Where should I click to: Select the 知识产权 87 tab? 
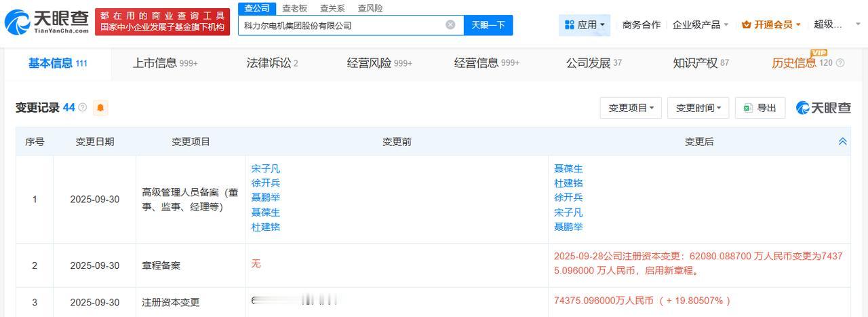(x=701, y=63)
